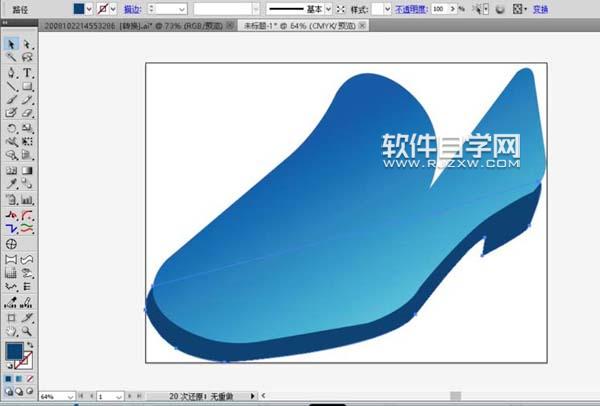Image resolution: width=600 pixels, height=406 pixels.
Task: Set paint mode to Color
Action: tap(8, 379)
